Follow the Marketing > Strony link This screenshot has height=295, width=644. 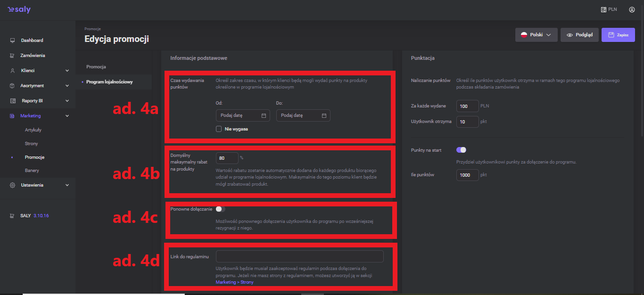pyautogui.click(x=234, y=282)
